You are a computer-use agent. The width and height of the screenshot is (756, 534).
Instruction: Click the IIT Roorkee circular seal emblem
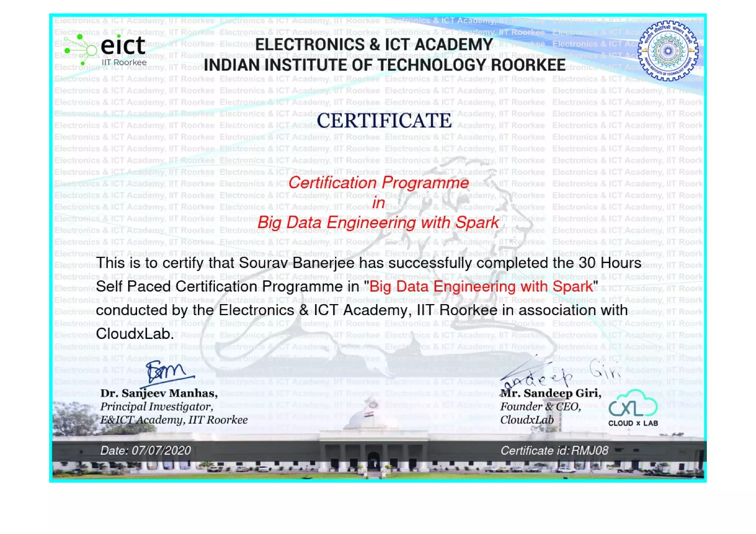pyautogui.click(x=667, y=51)
